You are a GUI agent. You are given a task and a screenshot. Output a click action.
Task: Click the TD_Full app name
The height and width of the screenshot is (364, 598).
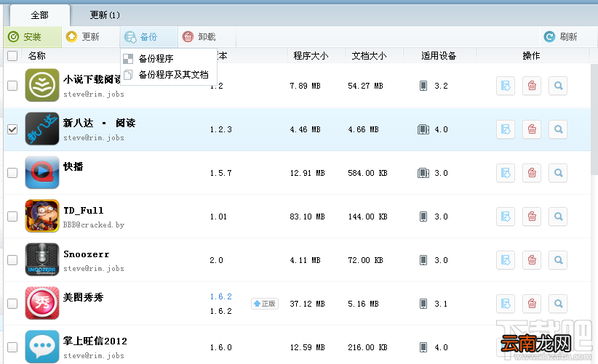tap(84, 211)
